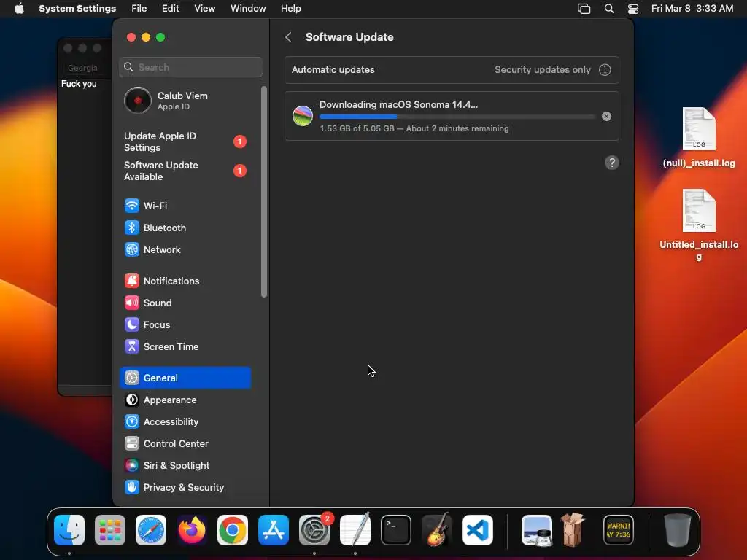Viewport: 747px width, 560px height.
Task: Click System Settings icon in Dock
Action: (x=314, y=530)
